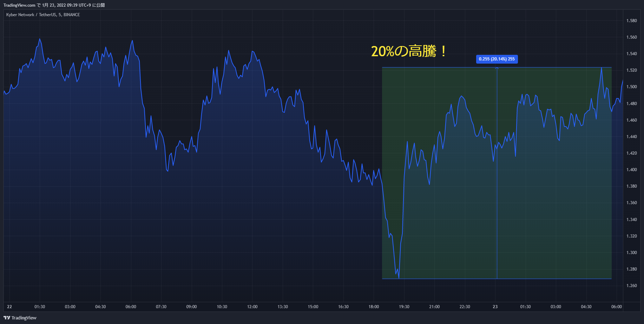Click the 18:00 time axis label
644x324 pixels.
(x=374, y=307)
